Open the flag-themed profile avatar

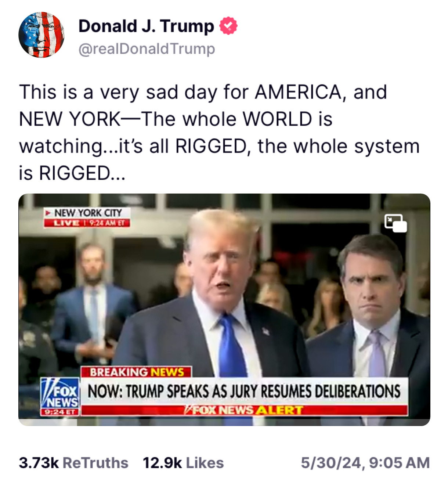point(41,35)
